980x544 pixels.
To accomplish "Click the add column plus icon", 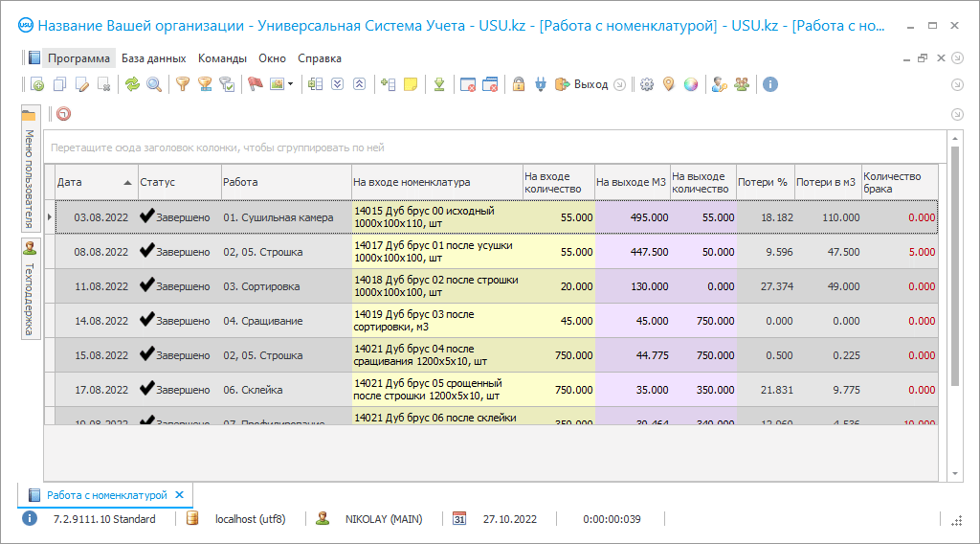I will [x=389, y=84].
